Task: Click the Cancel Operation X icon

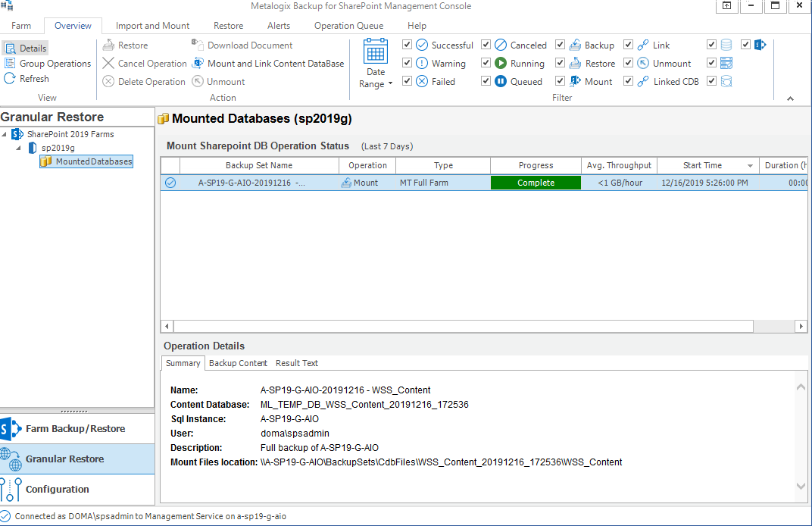Action: pos(108,63)
